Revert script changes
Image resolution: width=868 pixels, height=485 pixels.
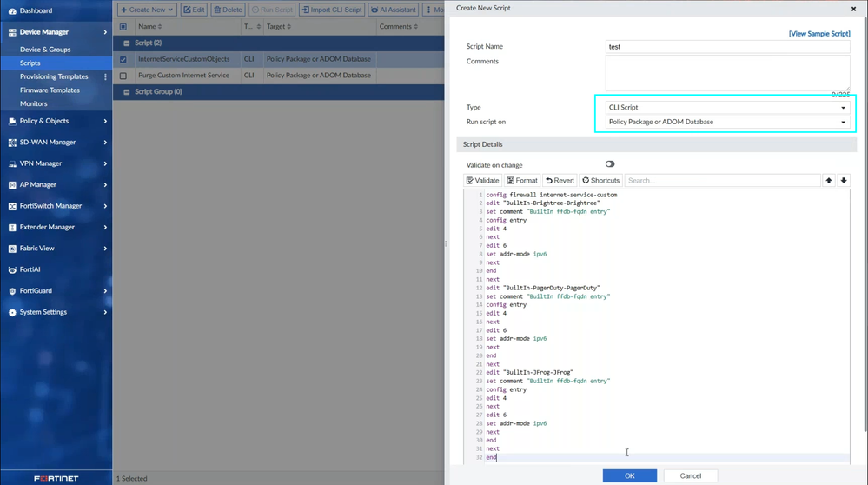pos(560,181)
